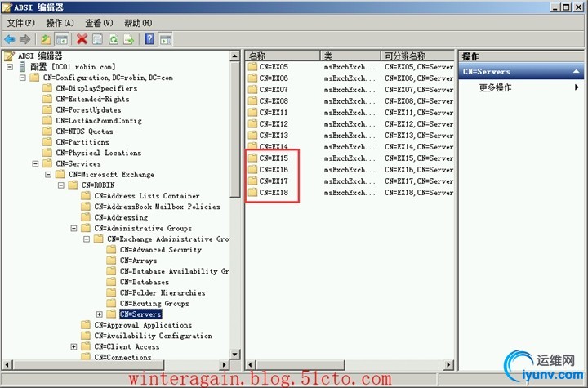Select CN=NTDS Quotas in the tree
Screen dimensions: 588x388
coord(84,132)
